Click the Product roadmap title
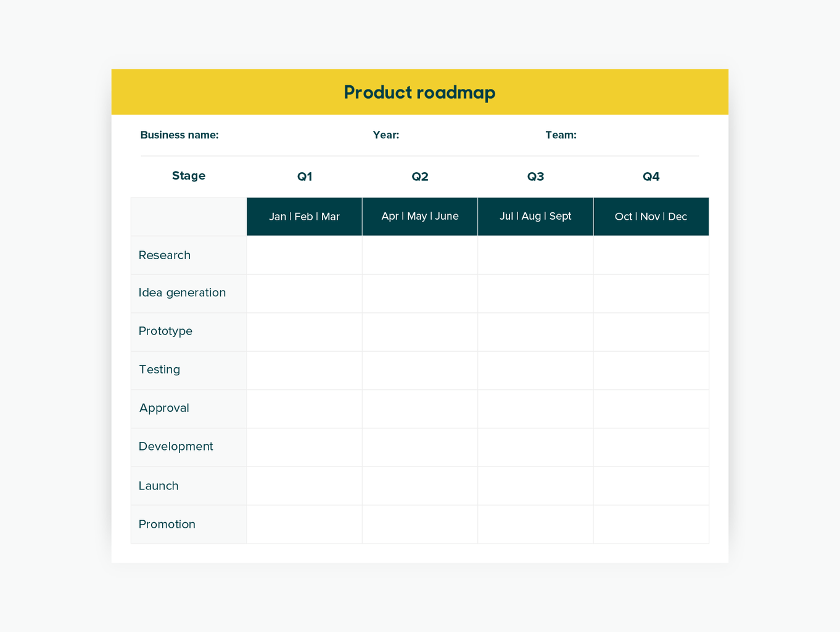Screen dimensions: 840x632 419,93
